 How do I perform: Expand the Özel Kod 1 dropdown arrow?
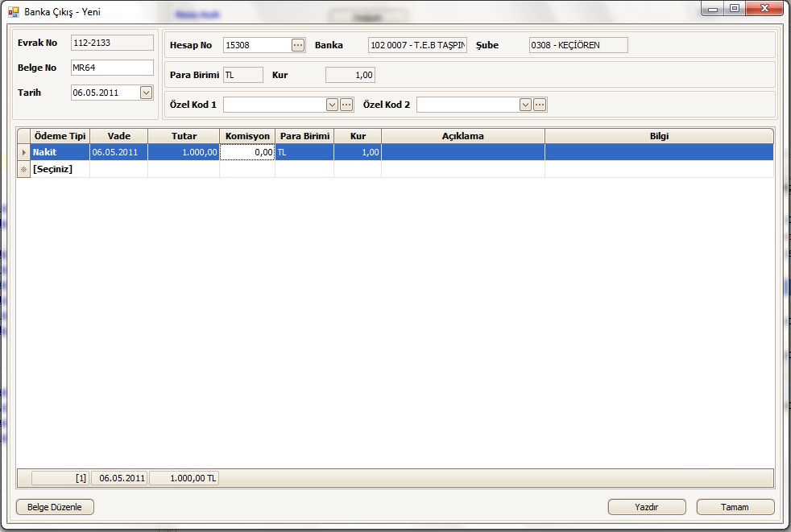click(332, 105)
